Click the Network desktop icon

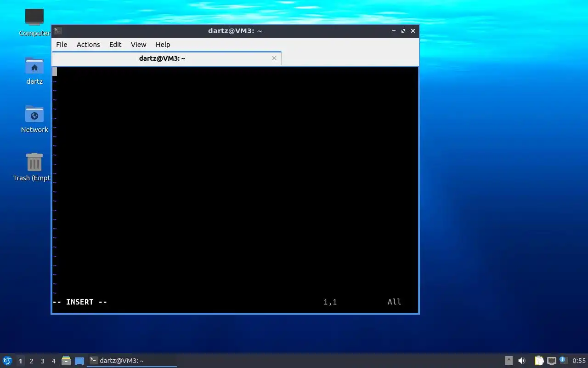34,119
